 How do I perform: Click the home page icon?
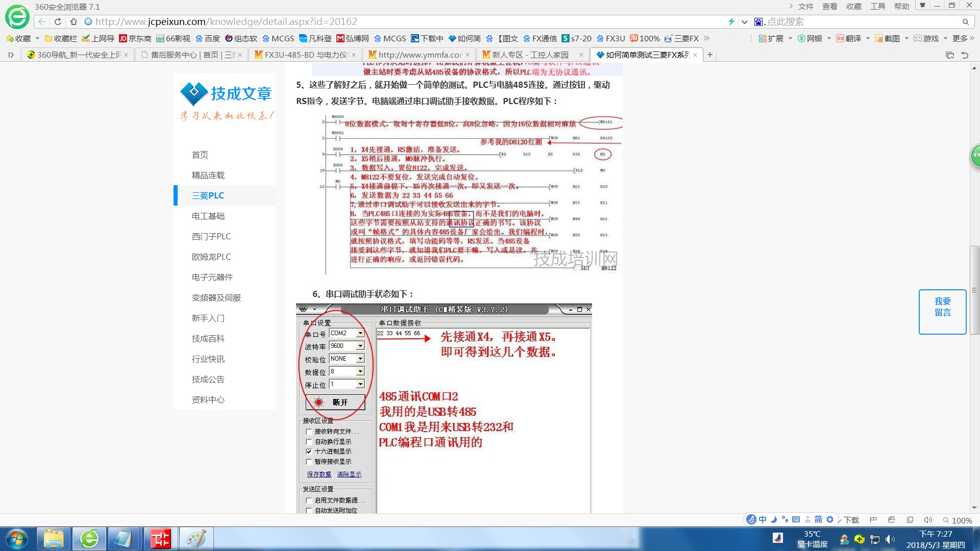tap(73, 21)
